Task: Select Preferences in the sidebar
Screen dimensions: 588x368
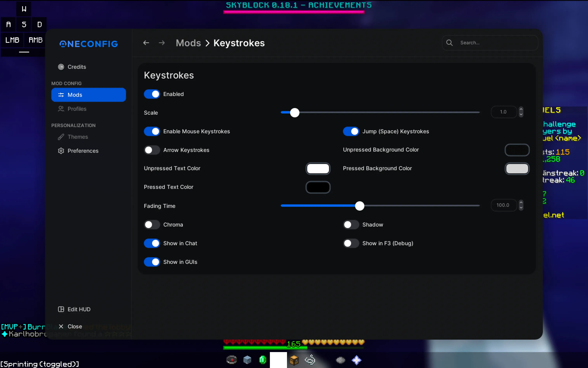Action: [83, 151]
